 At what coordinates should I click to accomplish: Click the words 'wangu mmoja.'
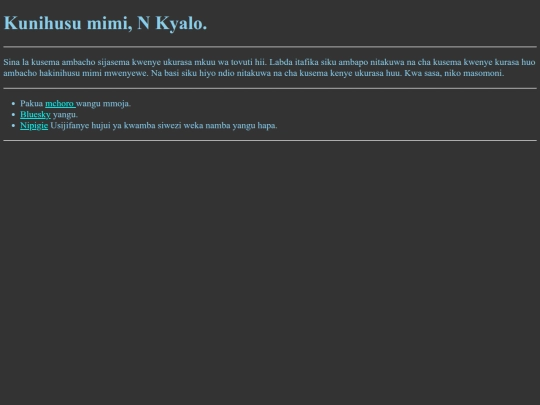(x=103, y=104)
